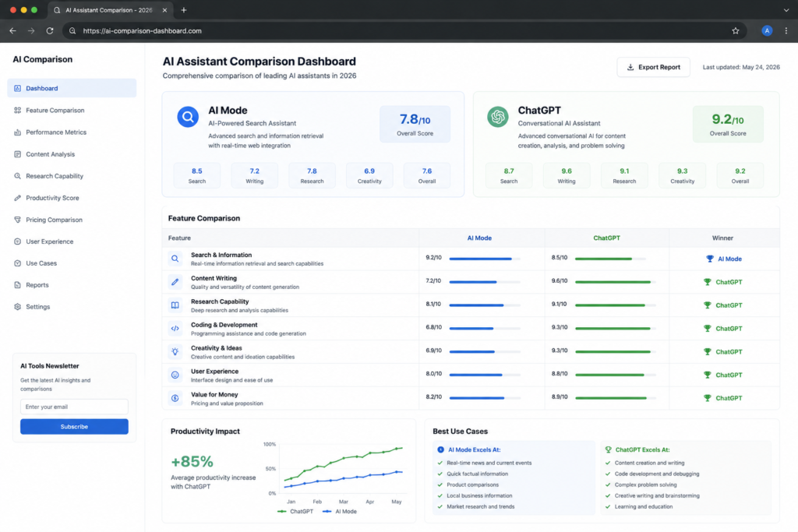Screen dimensions: 798x532
Task: Click the Coding & Development code icon
Action: click(x=175, y=329)
